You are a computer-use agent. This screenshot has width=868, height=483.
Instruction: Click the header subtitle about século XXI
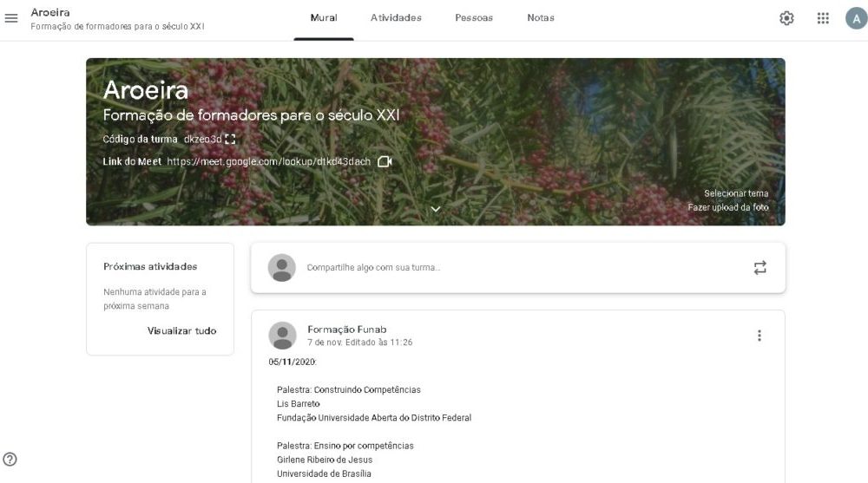(117, 26)
